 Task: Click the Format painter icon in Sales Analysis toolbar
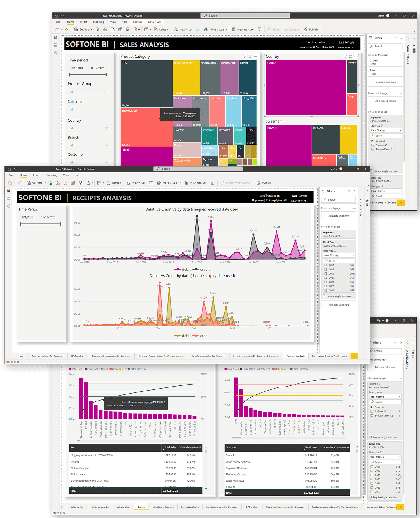[x=67, y=29]
